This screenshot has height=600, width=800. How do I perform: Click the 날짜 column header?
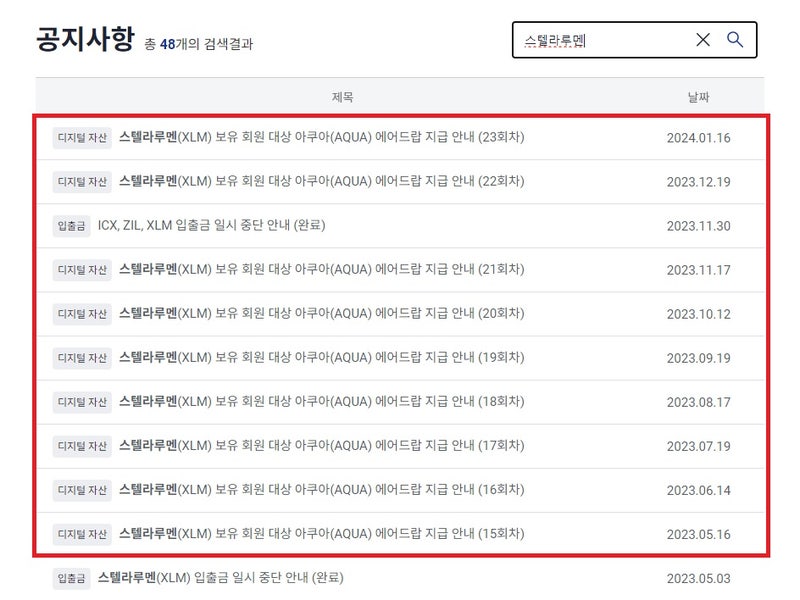point(698,97)
